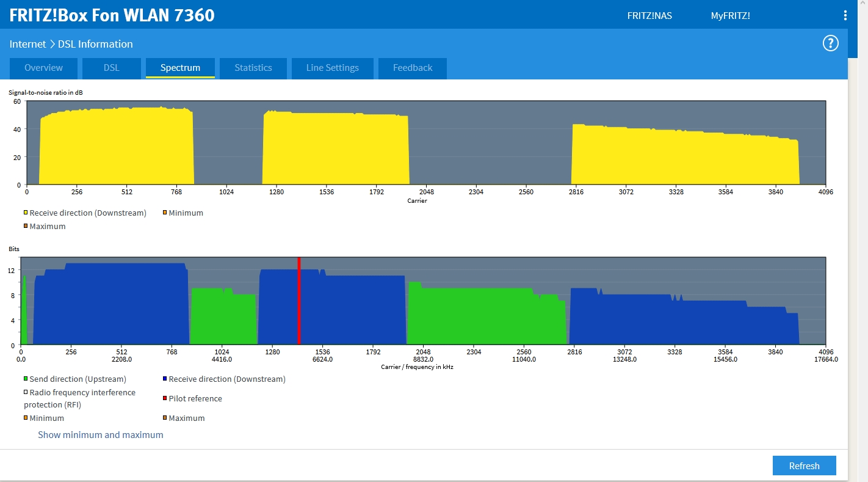
Task: Open FRITZ!NAS from the header
Action: tap(649, 16)
